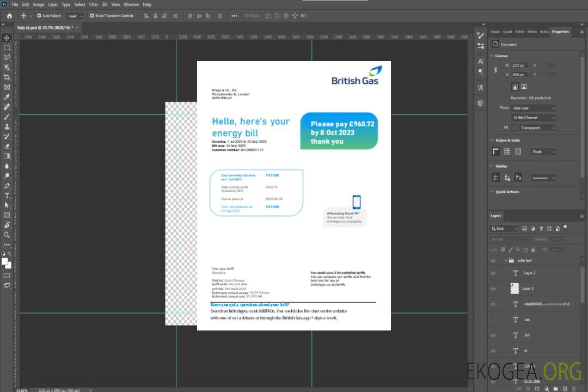The width and height of the screenshot is (588, 392).
Task: Open the Window menu
Action: coord(131,4)
